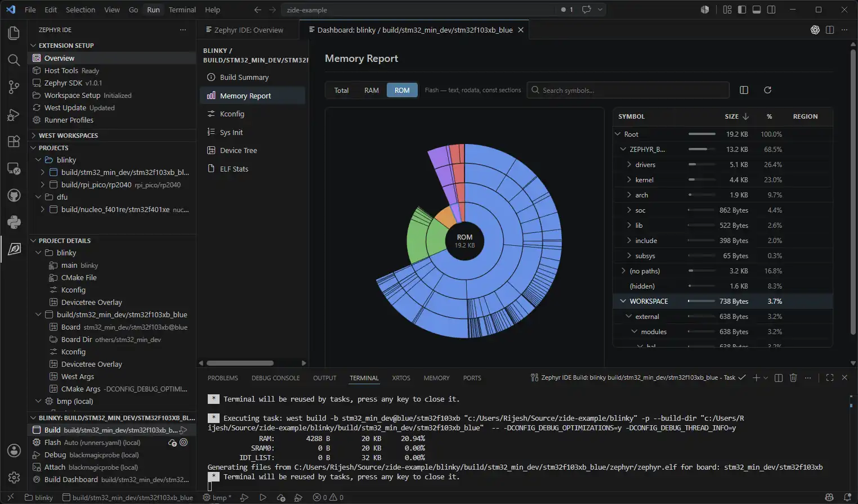Click Build Dashboard in sidebar
858x504 pixels.
tap(111, 480)
